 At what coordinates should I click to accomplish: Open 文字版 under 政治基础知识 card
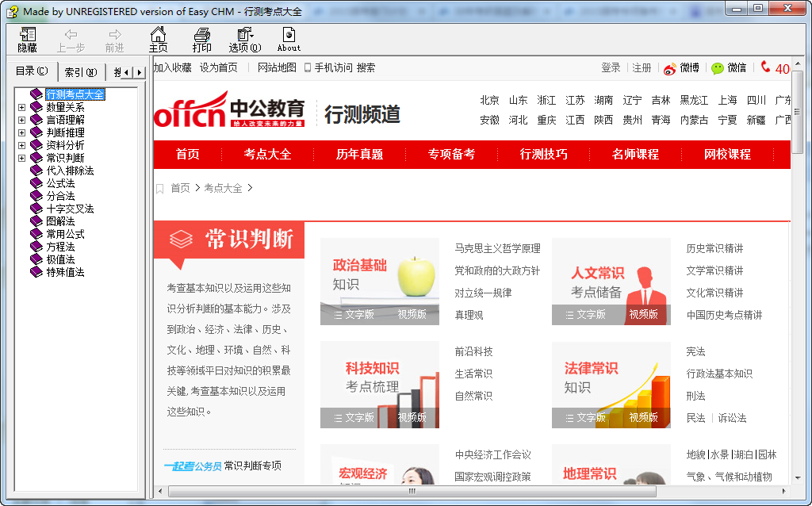[354, 315]
